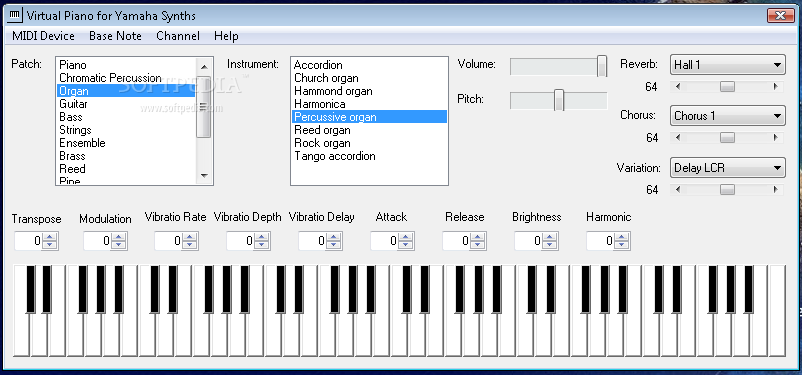Decrease the Harmonic value with down arrow
Screen dimensions: 802x375
pyautogui.click(x=622, y=245)
